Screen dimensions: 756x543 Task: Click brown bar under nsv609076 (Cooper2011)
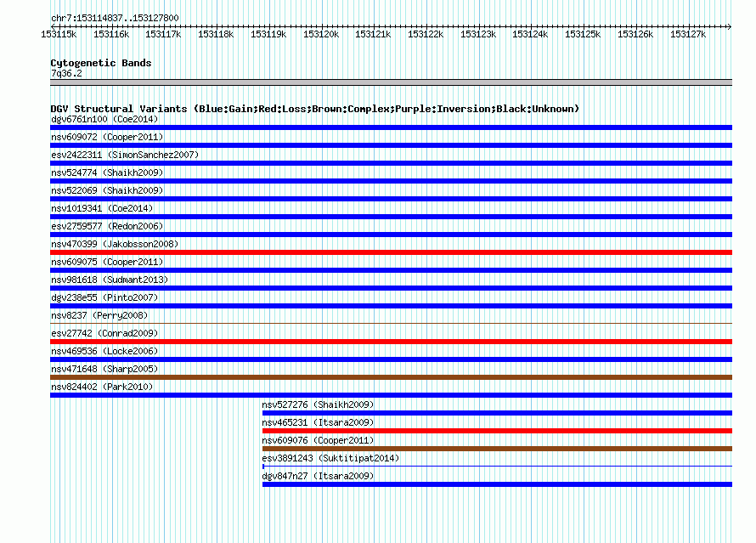(497, 449)
